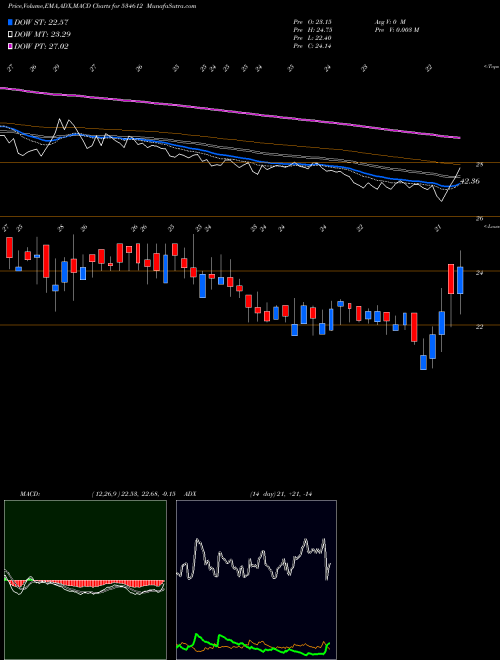The width and height of the screenshot is (500, 660).
Task: Open the green MACD histogram panel
Action: point(85,580)
